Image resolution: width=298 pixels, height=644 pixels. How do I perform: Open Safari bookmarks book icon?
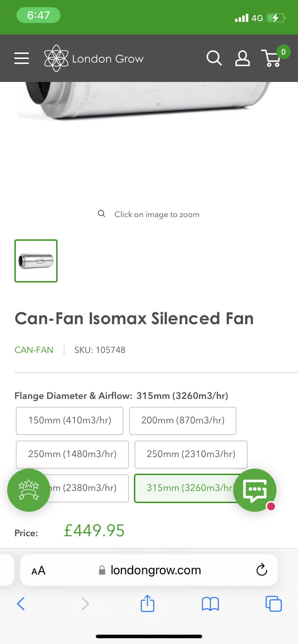[x=211, y=604]
